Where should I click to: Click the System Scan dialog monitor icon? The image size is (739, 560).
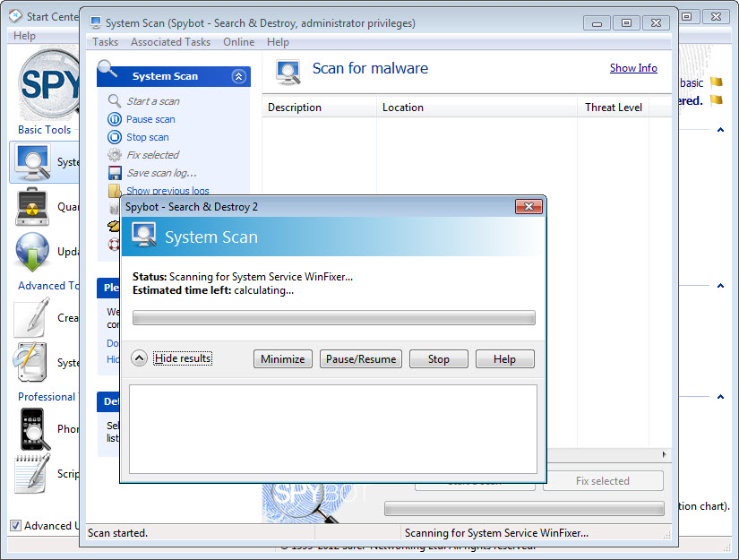click(x=144, y=235)
